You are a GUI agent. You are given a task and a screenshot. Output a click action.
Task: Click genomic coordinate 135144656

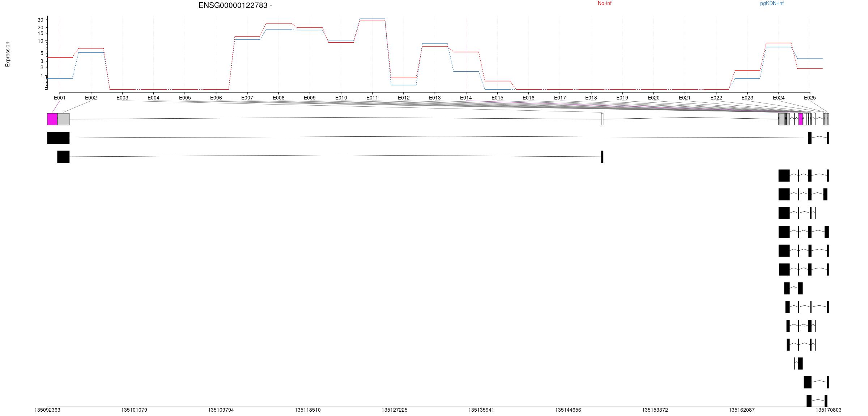(x=568, y=410)
